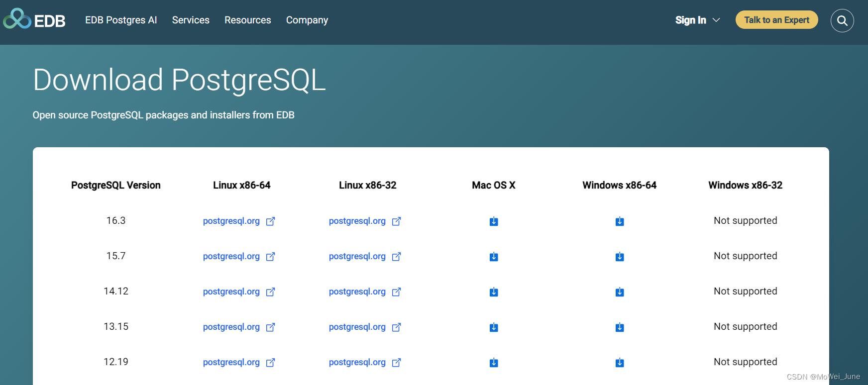
Task: Download PostgreSQL 14.12 for Windows x86-64
Action: click(x=620, y=292)
